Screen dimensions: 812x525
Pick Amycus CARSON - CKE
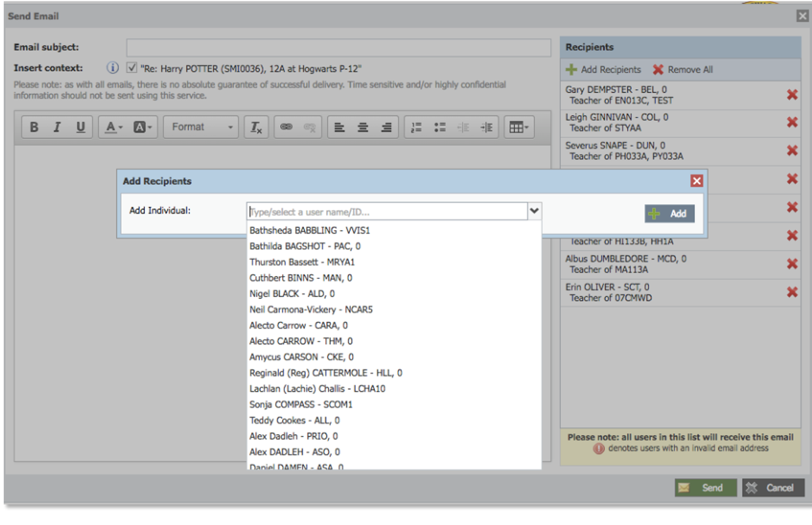(394, 357)
